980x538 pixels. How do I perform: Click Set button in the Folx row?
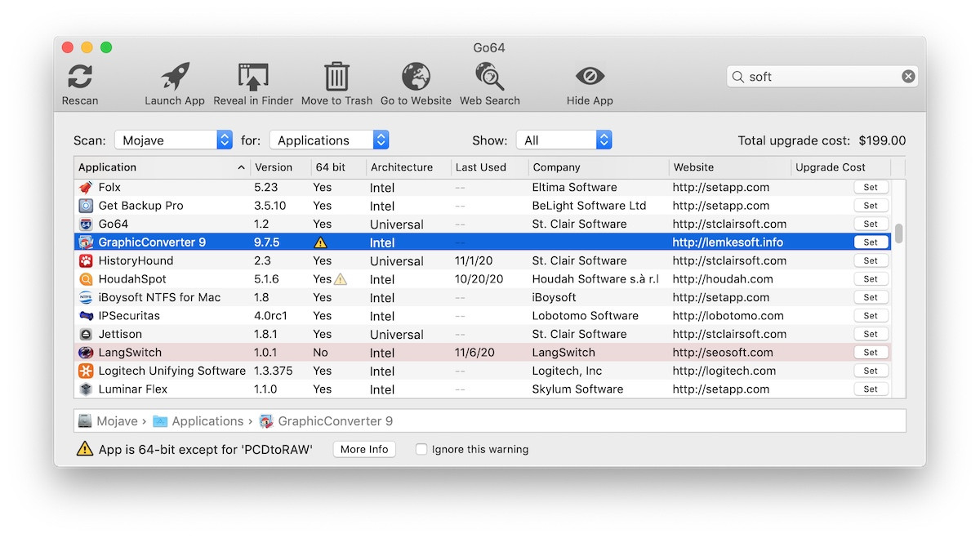871,187
